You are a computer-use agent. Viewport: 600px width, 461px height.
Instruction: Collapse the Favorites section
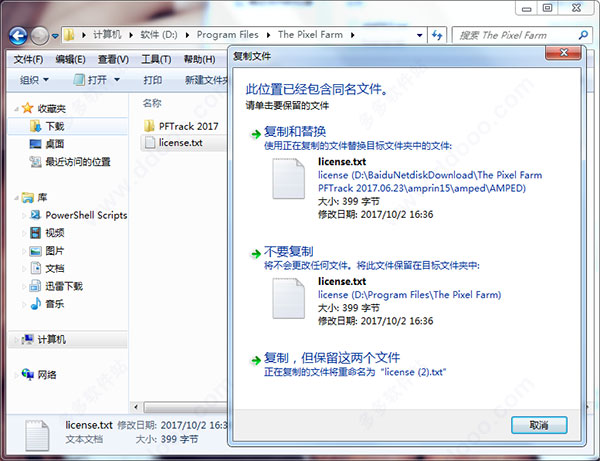pos(10,108)
